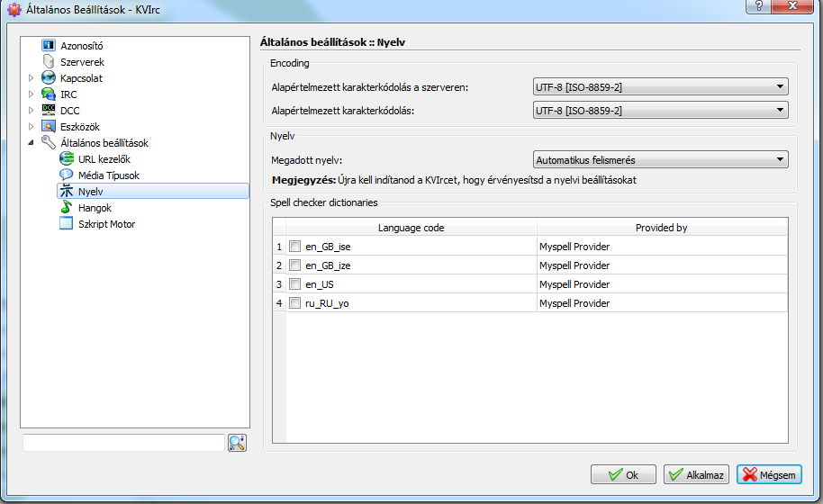
Task: Click the Alkalmaz apply button
Action: coord(696,474)
